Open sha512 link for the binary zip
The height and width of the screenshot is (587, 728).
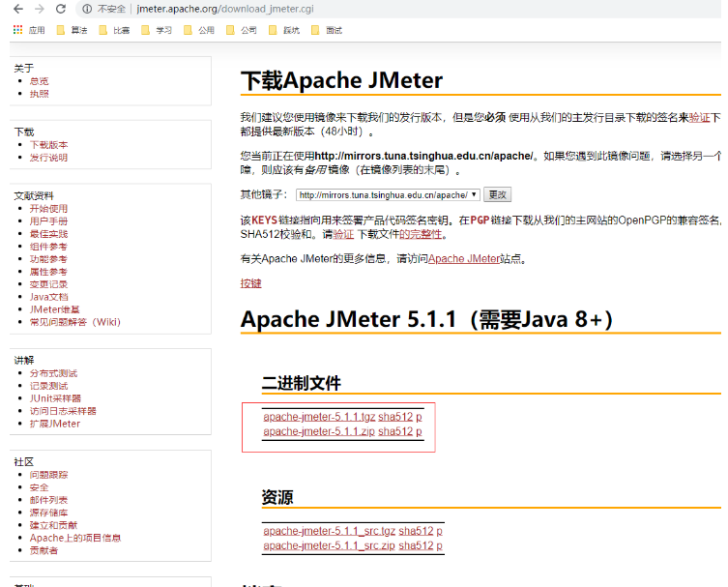[395, 431]
